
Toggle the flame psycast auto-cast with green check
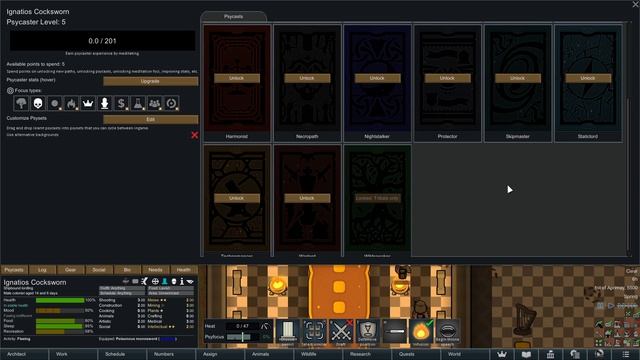pos(421,331)
